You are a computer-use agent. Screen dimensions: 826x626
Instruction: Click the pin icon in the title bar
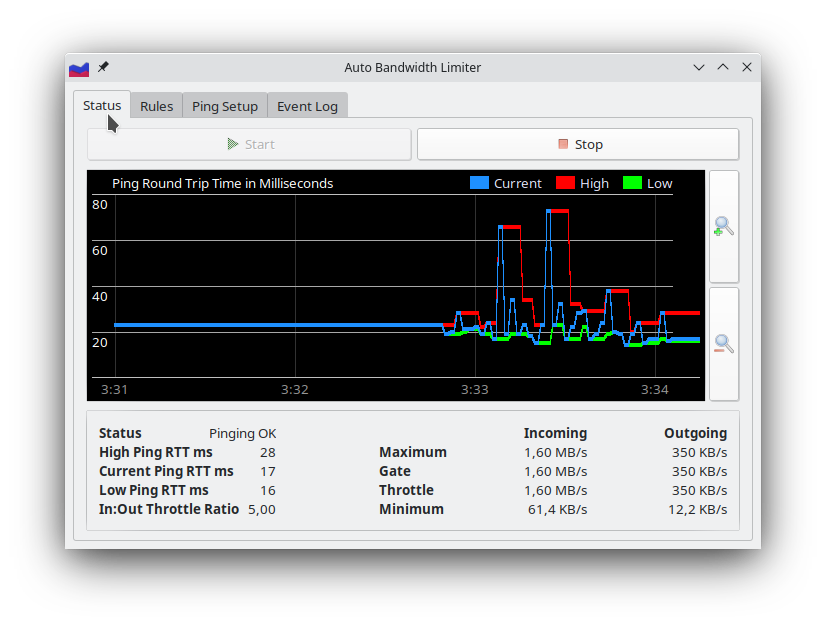tap(102, 67)
